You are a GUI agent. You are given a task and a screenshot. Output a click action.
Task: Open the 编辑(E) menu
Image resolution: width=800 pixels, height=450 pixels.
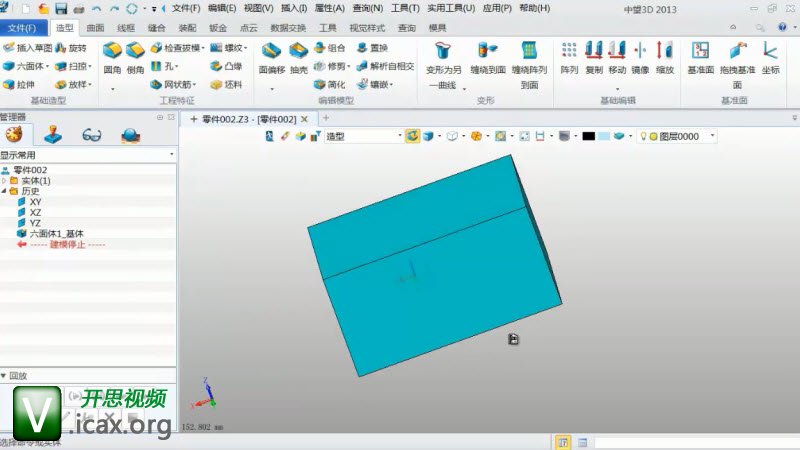click(x=222, y=9)
